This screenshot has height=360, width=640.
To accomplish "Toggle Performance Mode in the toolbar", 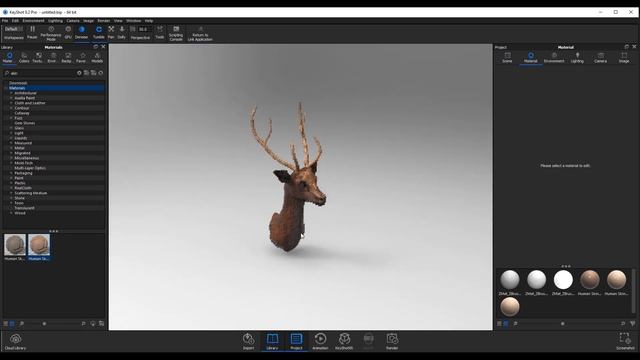I will [x=51, y=33].
